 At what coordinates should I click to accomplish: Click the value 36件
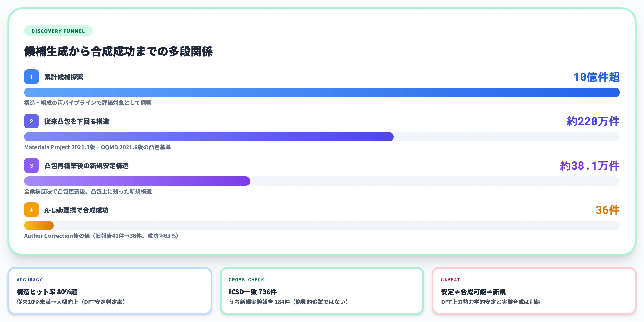tap(607, 210)
